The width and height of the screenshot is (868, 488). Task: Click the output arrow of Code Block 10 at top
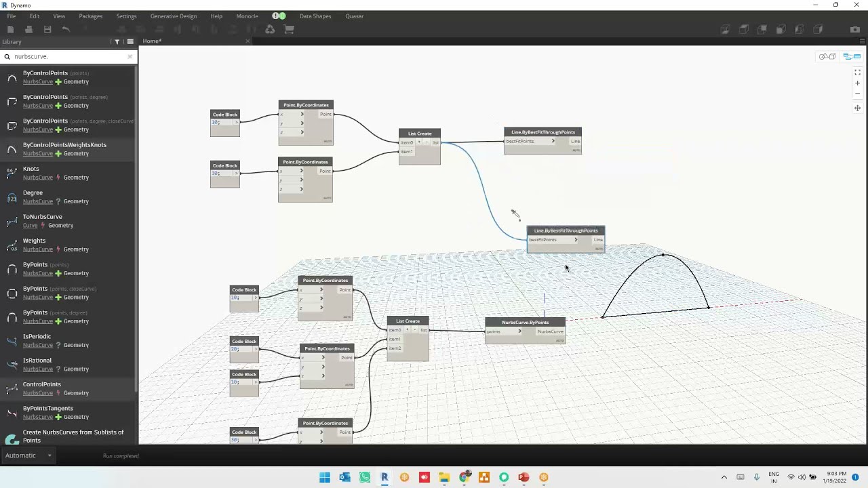(237, 122)
